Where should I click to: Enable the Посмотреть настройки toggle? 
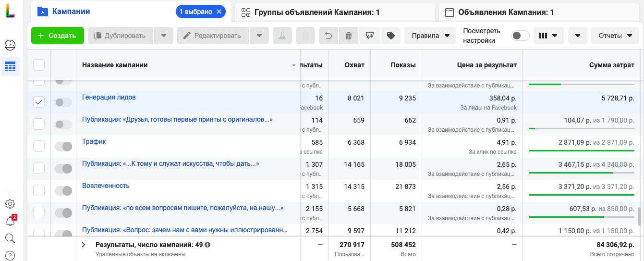pos(520,36)
